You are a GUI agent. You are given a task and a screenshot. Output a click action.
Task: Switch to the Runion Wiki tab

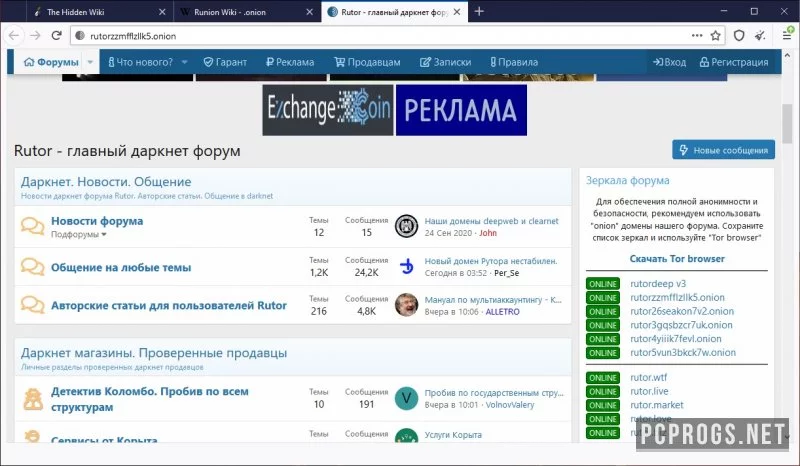tap(247, 12)
